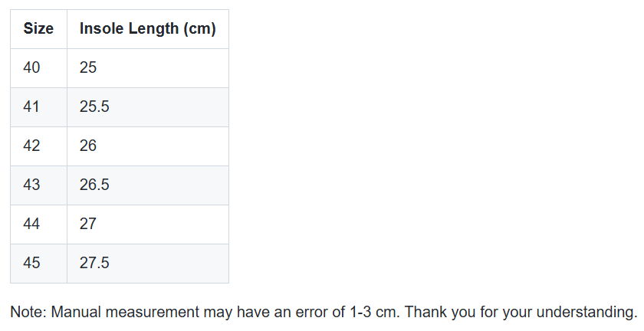
Task: Click the Insole Length (cm) header
Action: 148,29
